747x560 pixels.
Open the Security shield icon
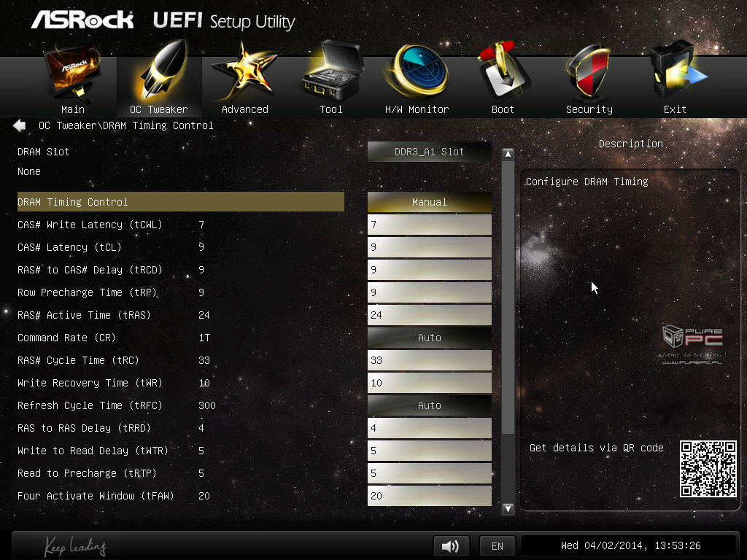tap(589, 71)
